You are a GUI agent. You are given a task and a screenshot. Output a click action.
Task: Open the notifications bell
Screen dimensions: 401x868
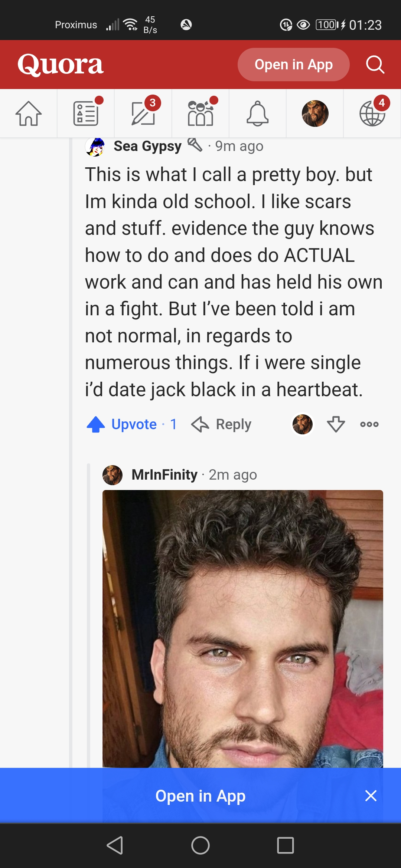[257, 114]
